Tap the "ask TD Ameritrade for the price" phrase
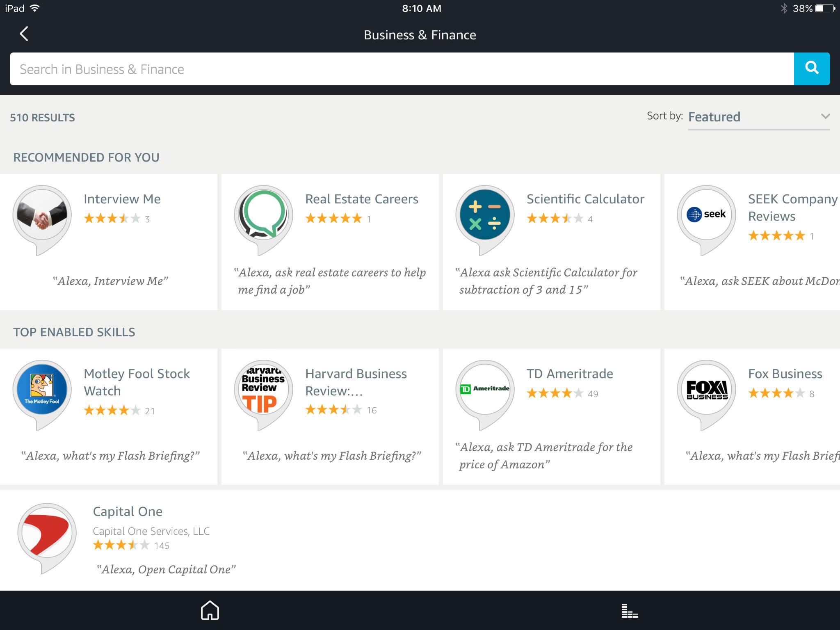Image resolution: width=840 pixels, height=630 pixels. (x=544, y=456)
